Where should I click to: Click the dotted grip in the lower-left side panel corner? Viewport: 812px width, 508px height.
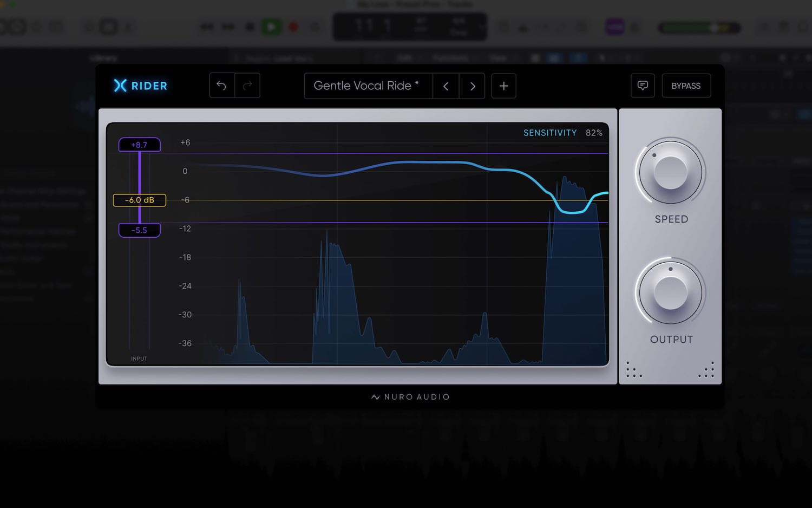point(634,369)
